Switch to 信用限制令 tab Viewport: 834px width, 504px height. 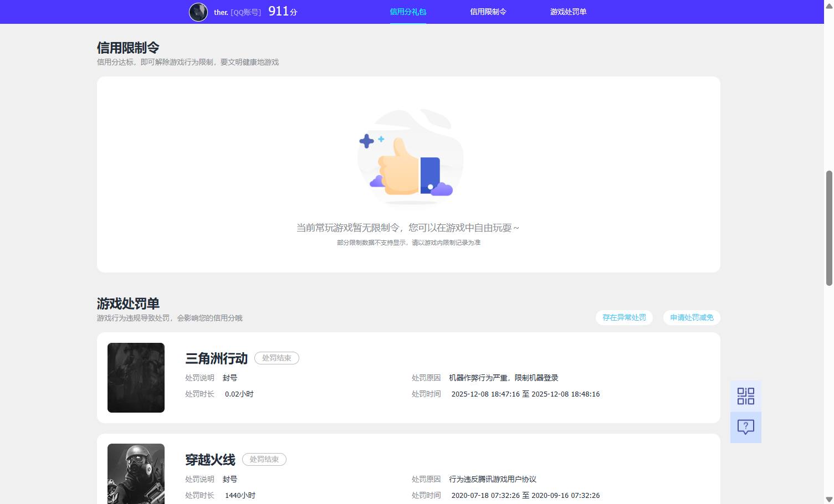pyautogui.click(x=488, y=12)
